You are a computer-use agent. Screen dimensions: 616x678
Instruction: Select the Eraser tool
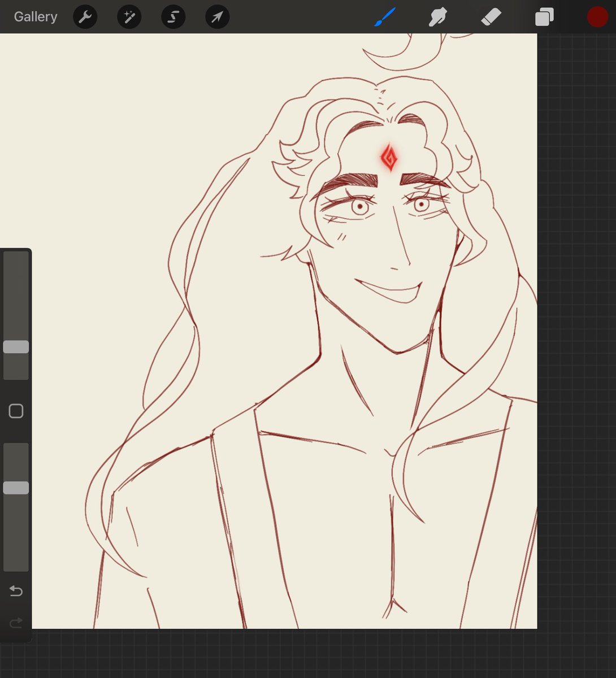tap(491, 17)
